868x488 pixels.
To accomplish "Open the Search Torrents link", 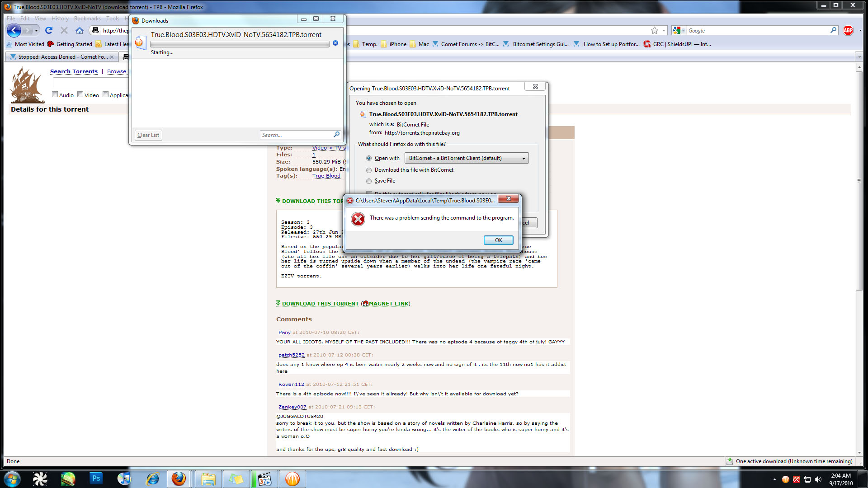I will coord(74,71).
